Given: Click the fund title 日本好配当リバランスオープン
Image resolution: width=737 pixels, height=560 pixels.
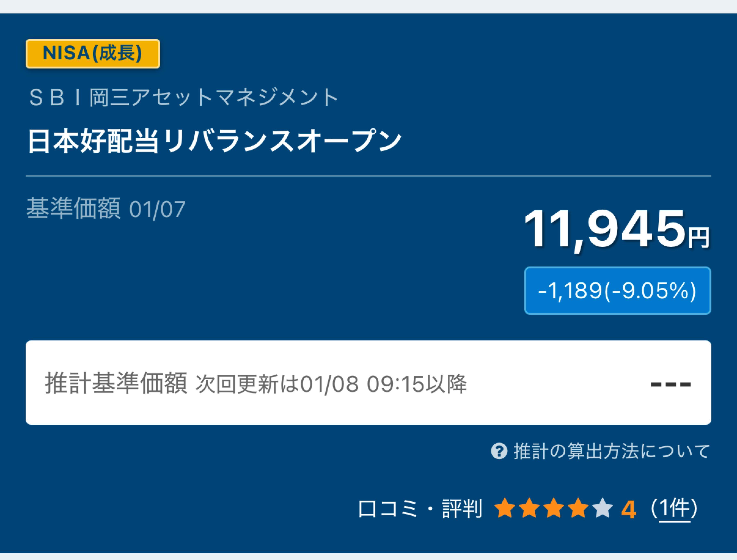Looking at the screenshot, I should pos(214,141).
